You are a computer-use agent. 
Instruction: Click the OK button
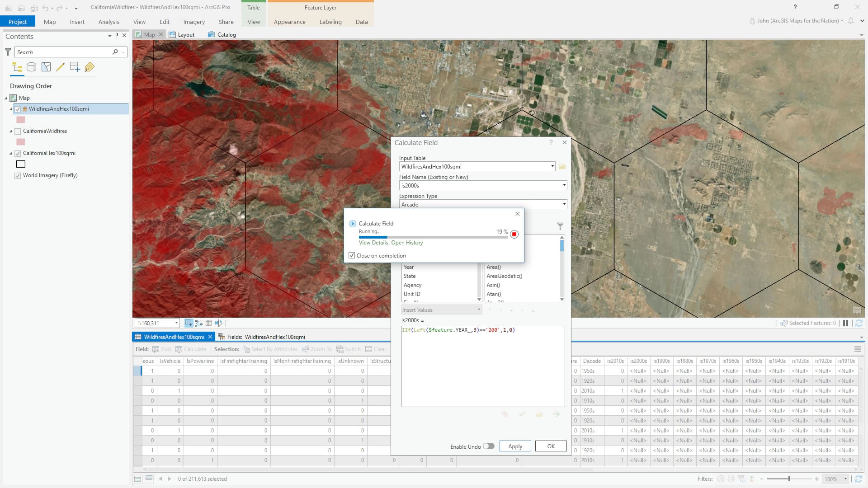tap(551, 446)
